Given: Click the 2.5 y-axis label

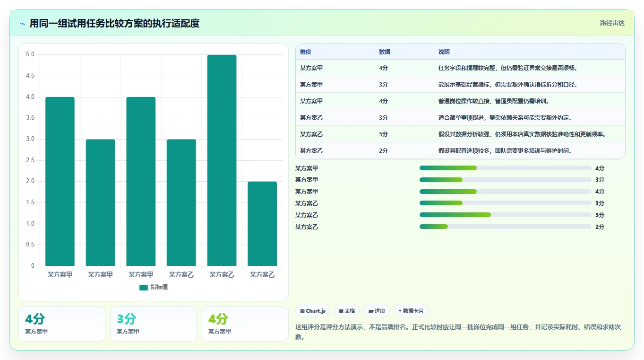Looking at the screenshot, I should [30, 160].
